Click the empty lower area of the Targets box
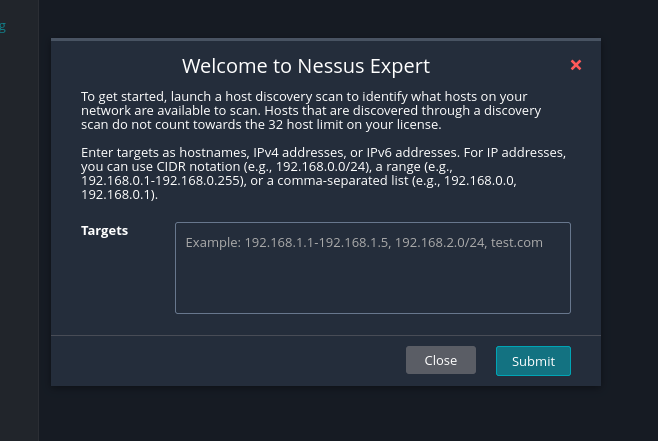Viewport: 658px width, 441px height. click(373, 285)
